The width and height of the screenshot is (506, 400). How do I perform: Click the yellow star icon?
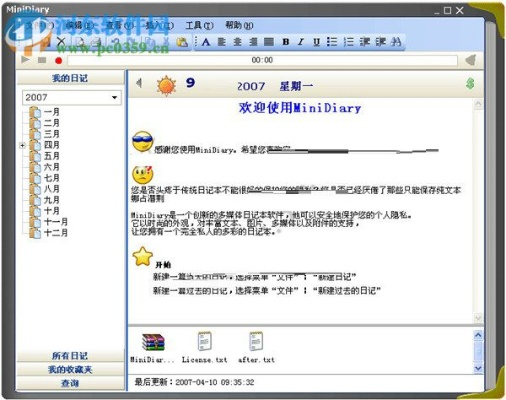(143, 256)
